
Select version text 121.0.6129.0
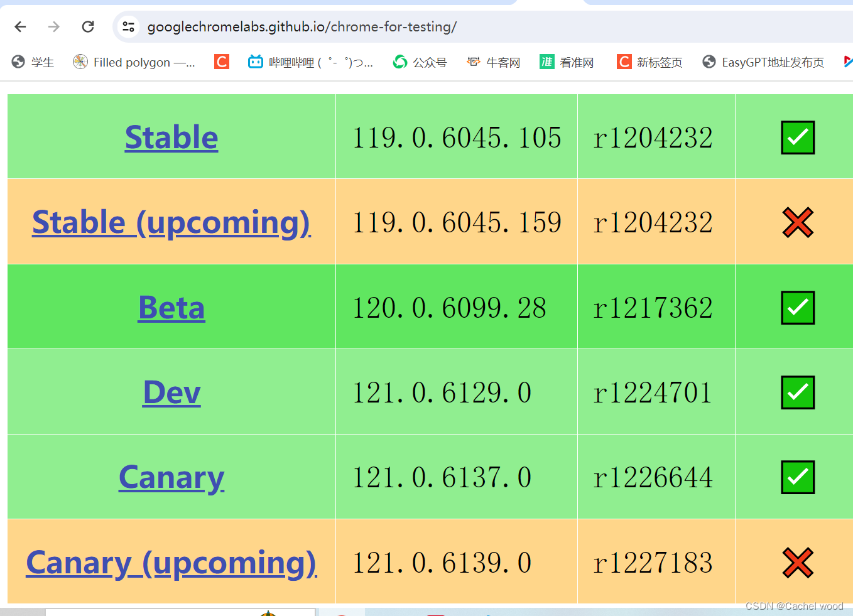point(442,392)
